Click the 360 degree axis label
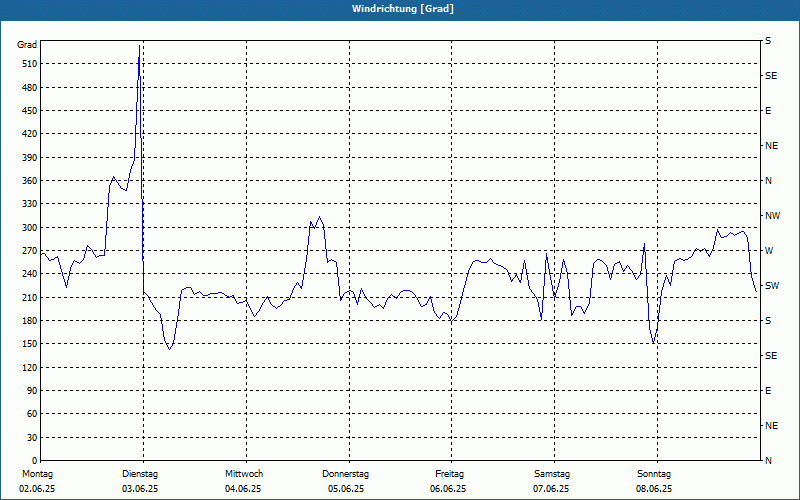Screen dimensions: 800x500 point(30,181)
